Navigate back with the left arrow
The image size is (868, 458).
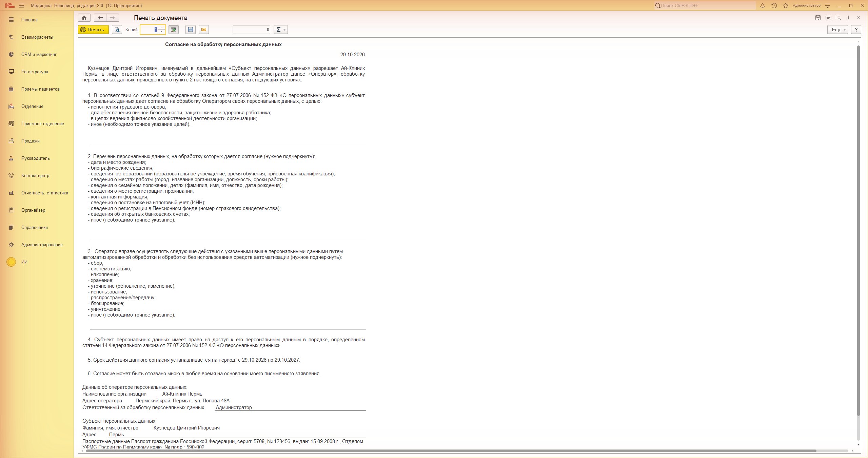(100, 18)
